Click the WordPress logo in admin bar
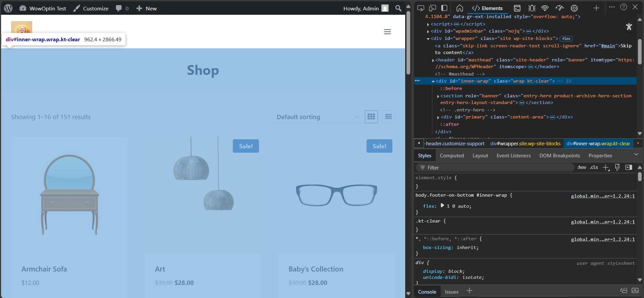The width and height of the screenshot is (644, 298). coord(8,8)
